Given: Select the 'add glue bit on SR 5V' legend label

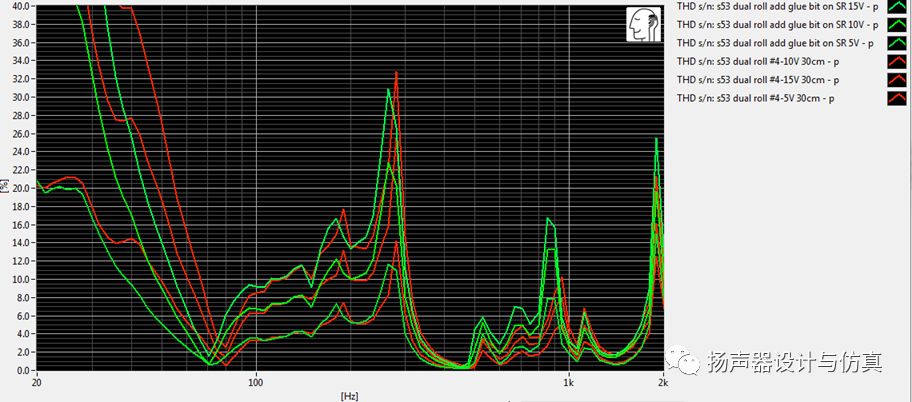Looking at the screenshot, I should pos(774,43).
